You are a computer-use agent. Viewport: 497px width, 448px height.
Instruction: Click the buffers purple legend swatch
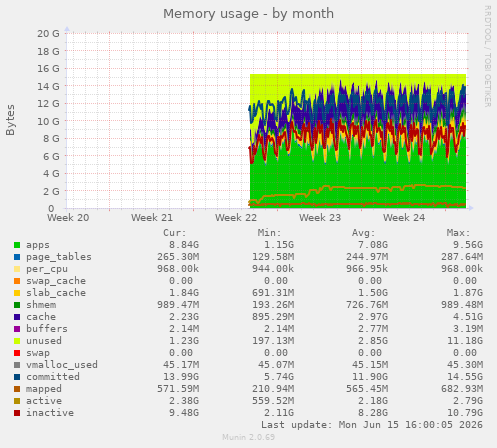click(17, 329)
